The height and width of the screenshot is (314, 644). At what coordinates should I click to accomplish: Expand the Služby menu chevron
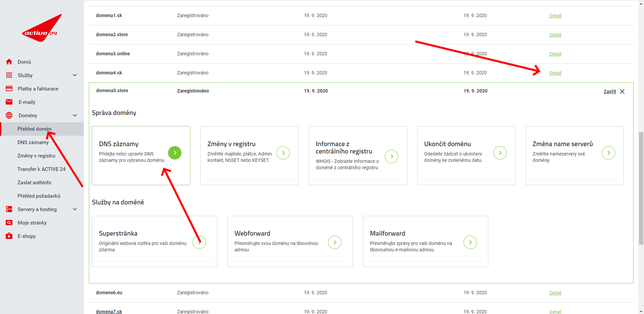click(x=75, y=75)
